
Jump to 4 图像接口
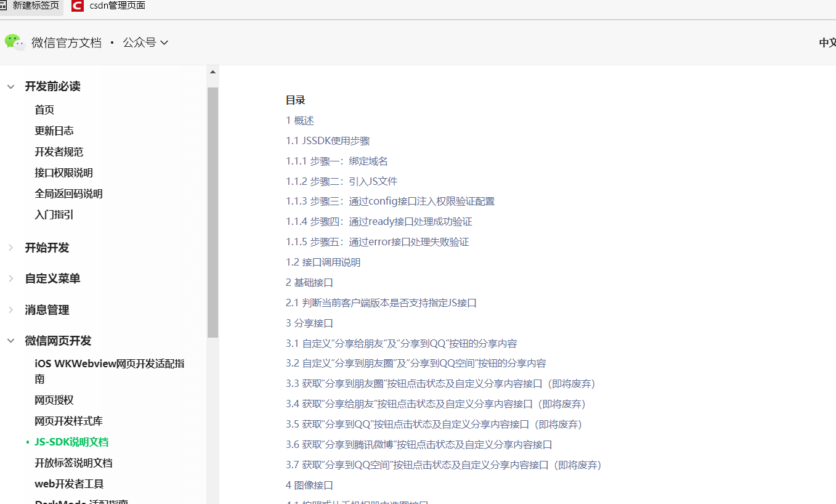(x=309, y=485)
